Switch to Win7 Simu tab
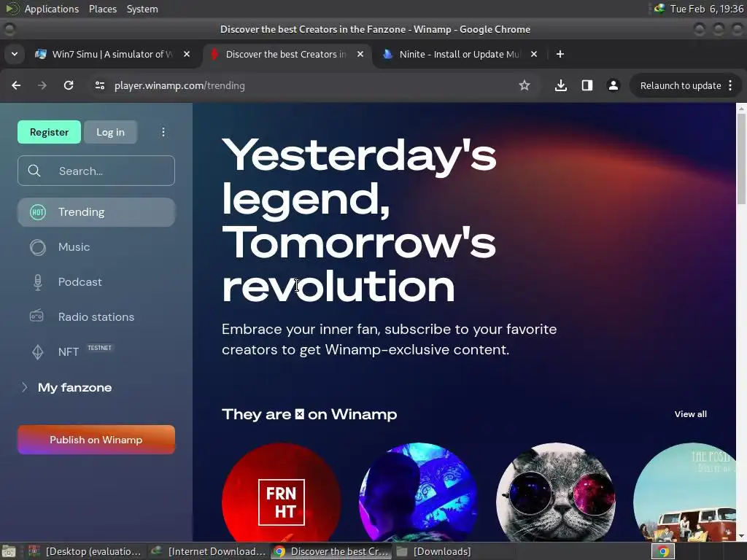747x560 pixels. coord(112,54)
